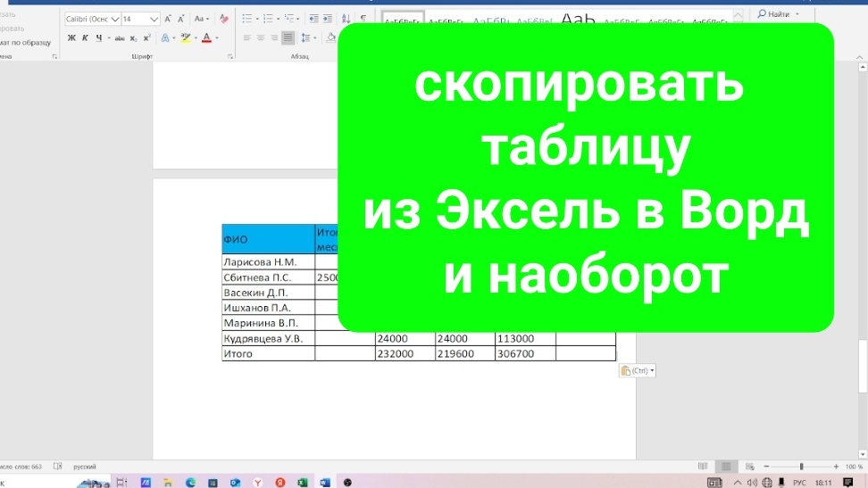Increase font size with A up icon
868x488 pixels.
(168, 19)
